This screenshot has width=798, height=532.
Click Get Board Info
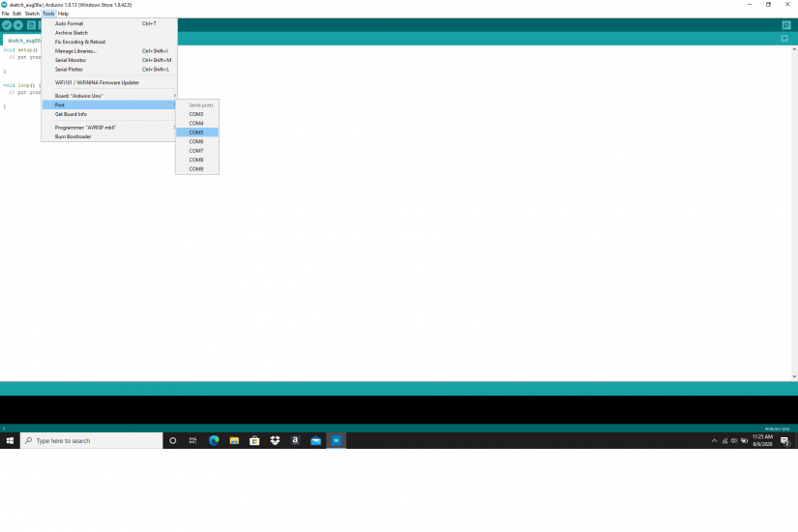coord(109,114)
